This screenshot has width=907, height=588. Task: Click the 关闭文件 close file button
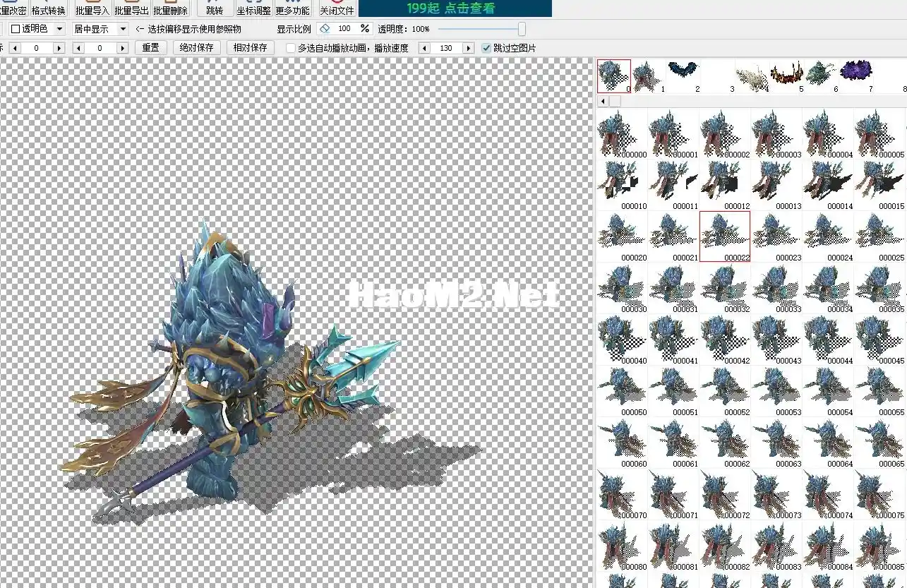coord(337,8)
